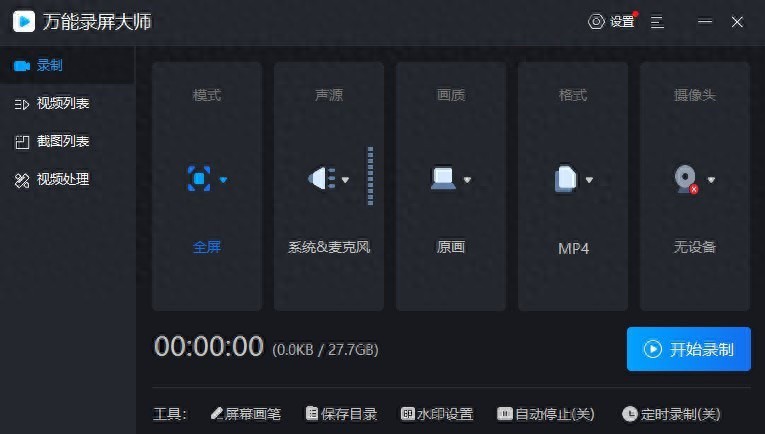This screenshot has height=434, width=765.
Task: Expand the 模式 mode dropdown arrow
Action: point(224,180)
